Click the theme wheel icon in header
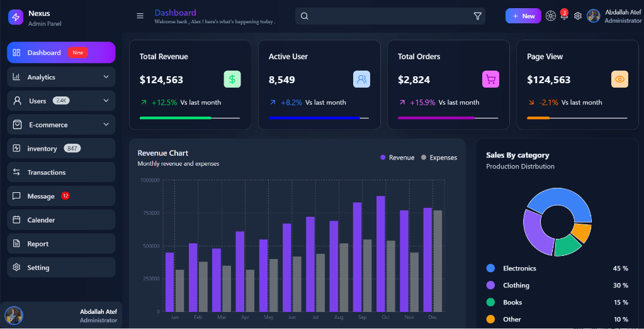 (x=551, y=16)
